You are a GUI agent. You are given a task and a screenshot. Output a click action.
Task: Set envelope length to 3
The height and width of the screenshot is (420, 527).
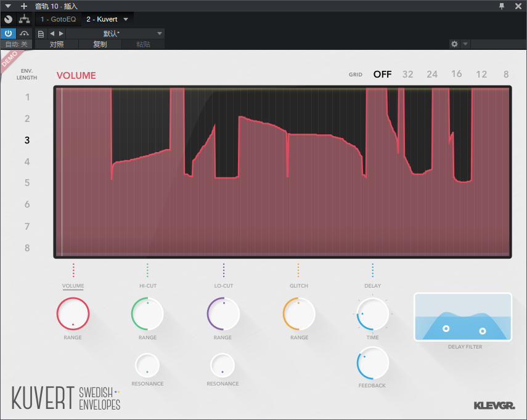[27, 140]
